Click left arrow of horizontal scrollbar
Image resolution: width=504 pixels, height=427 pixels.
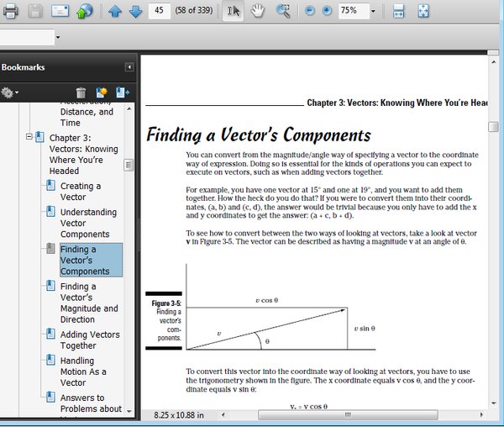pyautogui.click(x=223, y=414)
